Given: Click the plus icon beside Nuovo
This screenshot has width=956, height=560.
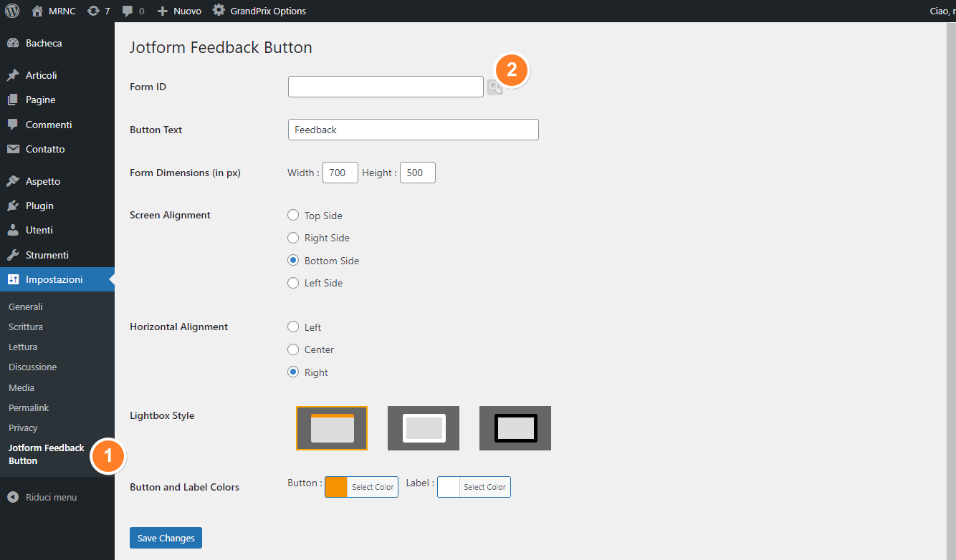Looking at the screenshot, I should coord(163,11).
